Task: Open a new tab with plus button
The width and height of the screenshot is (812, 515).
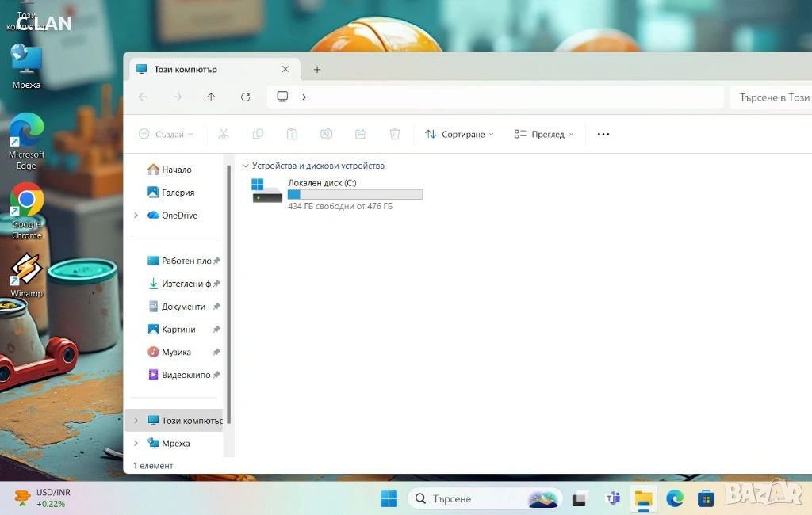Action: tap(317, 70)
